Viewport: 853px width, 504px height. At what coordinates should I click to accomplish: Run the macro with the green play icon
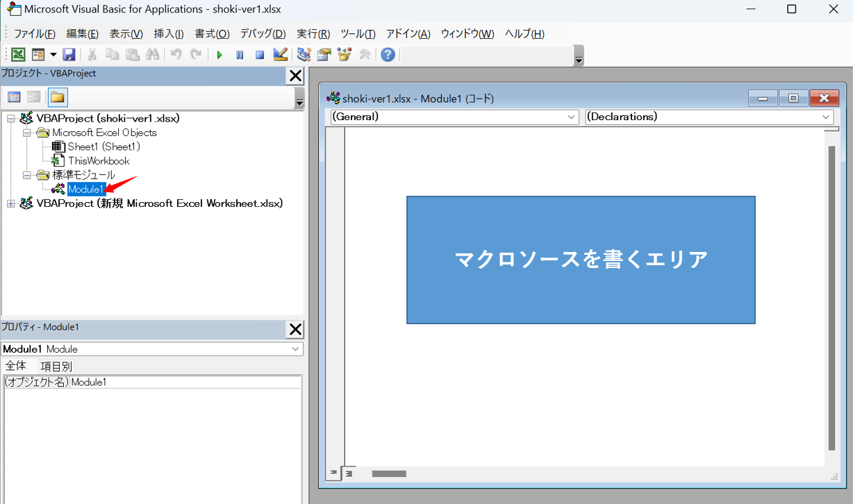[220, 55]
